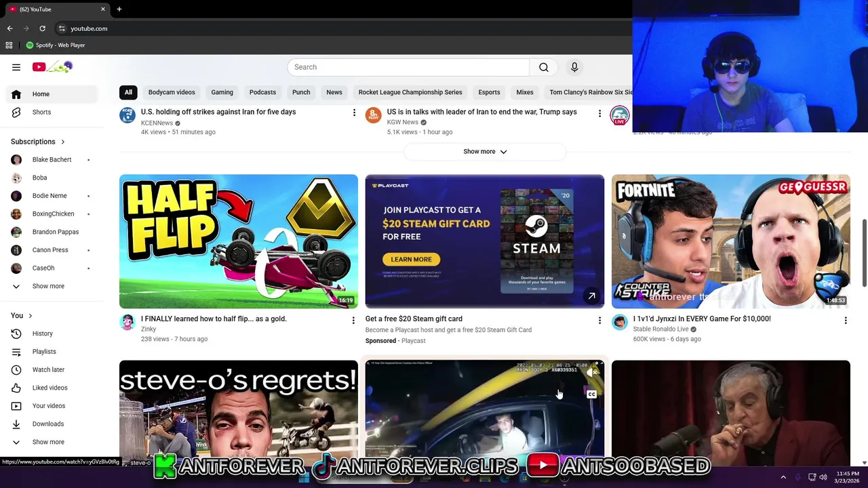Viewport: 868px width, 488px height.
Task: Select the Mixes chip
Action: 525,92
